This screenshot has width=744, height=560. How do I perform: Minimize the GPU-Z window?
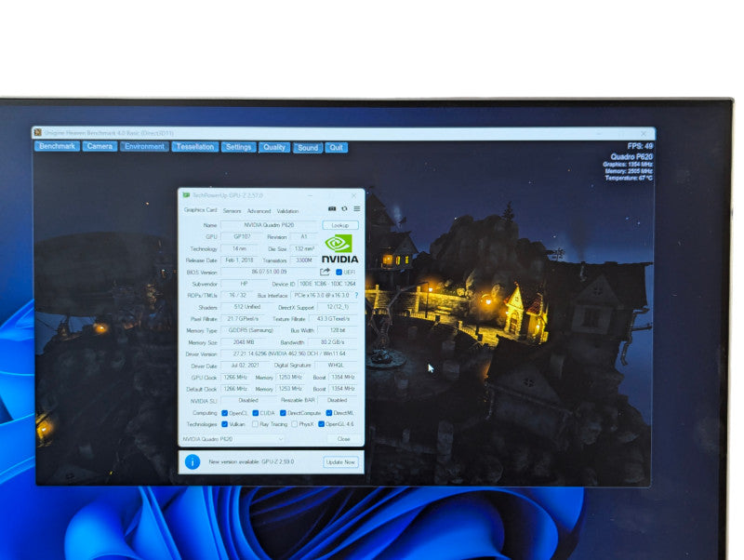[x=311, y=195]
